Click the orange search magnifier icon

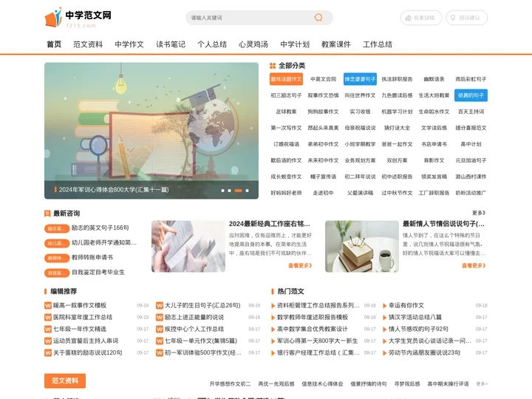(x=318, y=18)
